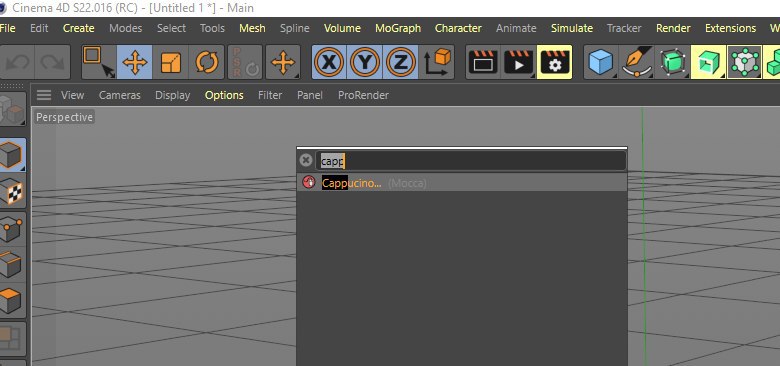Click the Subdivision Surface generator icon
This screenshot has height=366, width=780.
pos(673,63)
